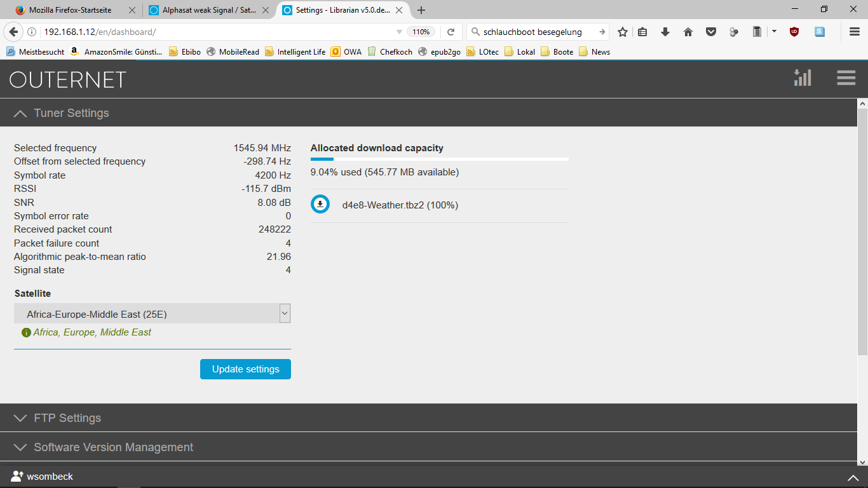Click the blue S extension icon
This screenshot has height=488, width=868.
[820, 32]
